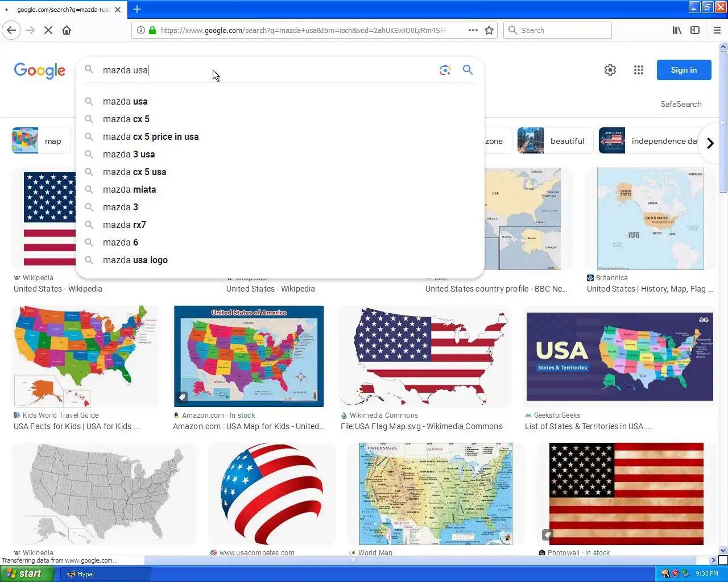Open 'File:USA Flag Map.svg' result link

click(x=421, y=426)
